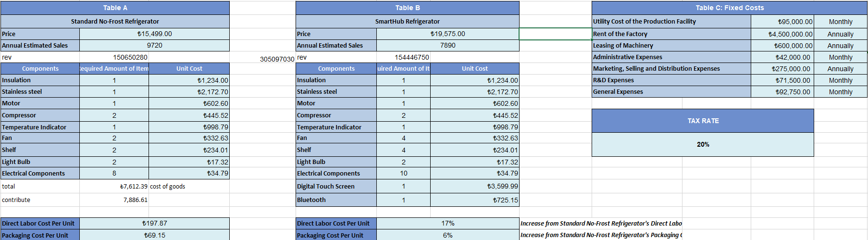The width and height of the screenshot is (868, 240).
Task: Select the 150650280 rev value cell
Action: (114, 57)
